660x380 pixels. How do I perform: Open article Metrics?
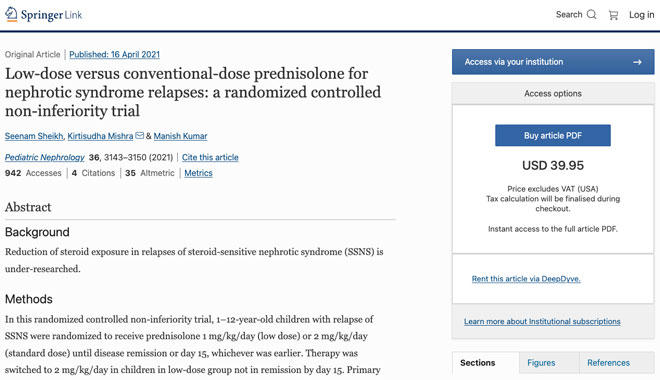(198, 173)
